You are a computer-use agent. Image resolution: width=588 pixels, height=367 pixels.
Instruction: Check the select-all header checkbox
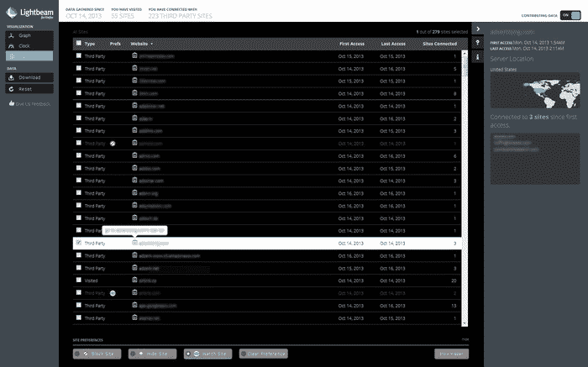click(79, 43)
